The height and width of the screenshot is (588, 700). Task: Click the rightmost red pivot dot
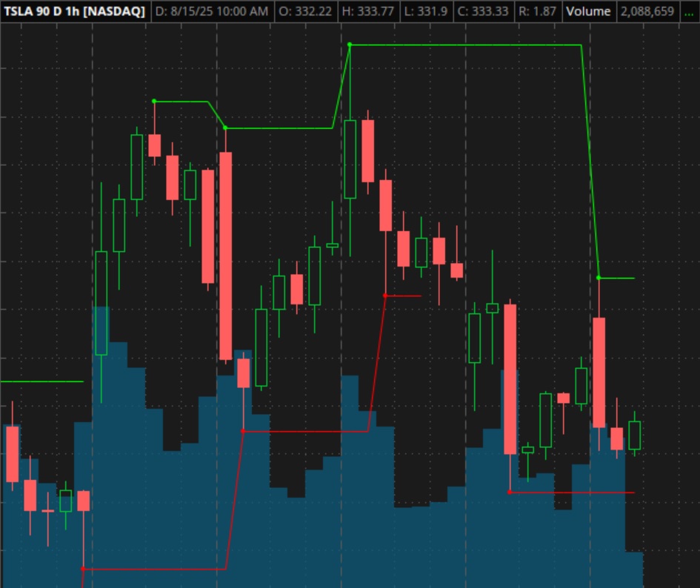coord(510,492)
